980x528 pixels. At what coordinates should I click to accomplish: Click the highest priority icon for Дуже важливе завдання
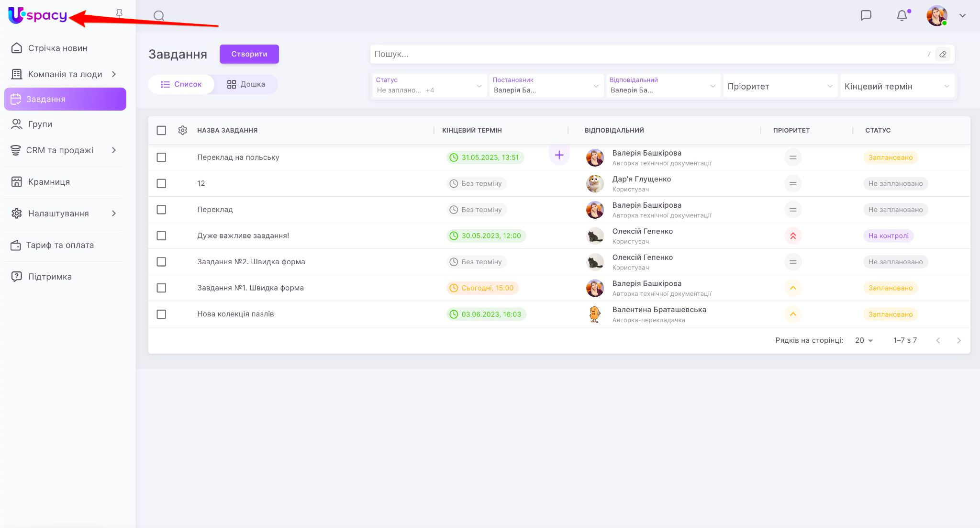tap(792, 236)
